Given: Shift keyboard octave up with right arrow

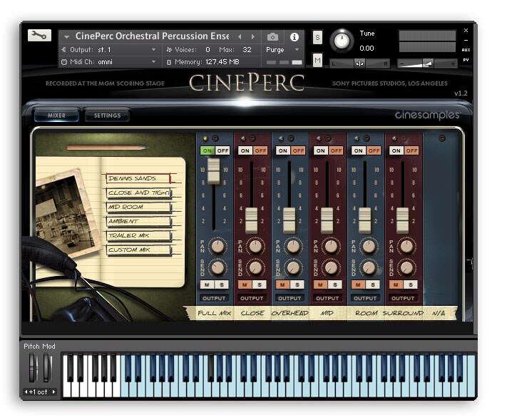Looking at the screenshot, I should pyautogui.click(x=53, y=392).
